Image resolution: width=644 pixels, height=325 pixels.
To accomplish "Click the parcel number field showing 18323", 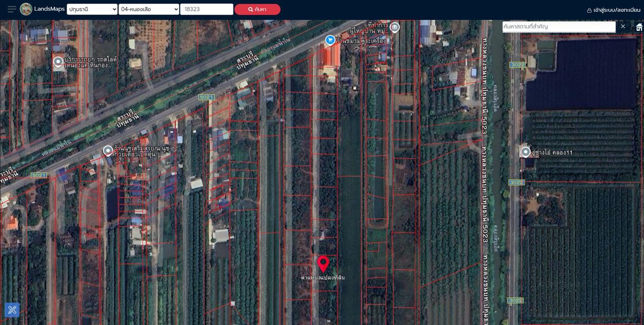I will tap(207, 9).
